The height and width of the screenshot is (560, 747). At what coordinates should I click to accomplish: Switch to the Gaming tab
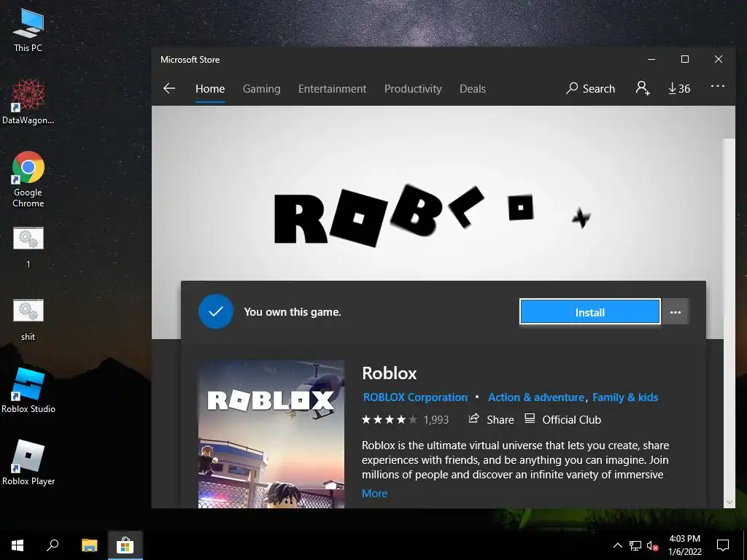coord(262,88)
